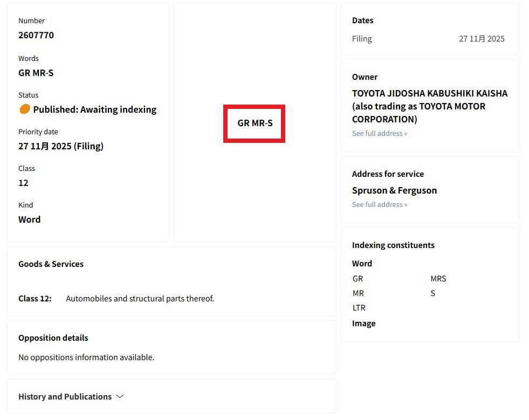Open the Owner's full address link
This screenshot has width=529, height=420.
pyautogui.click(x=380, y=133)
